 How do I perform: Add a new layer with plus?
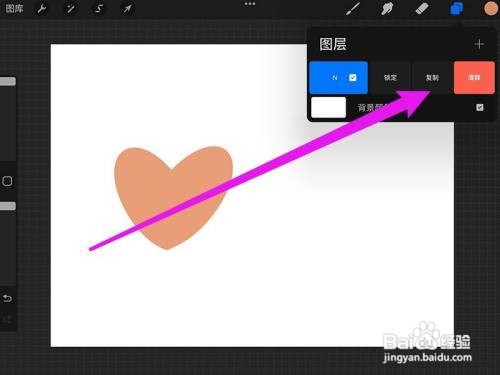(x=479, y=44)
